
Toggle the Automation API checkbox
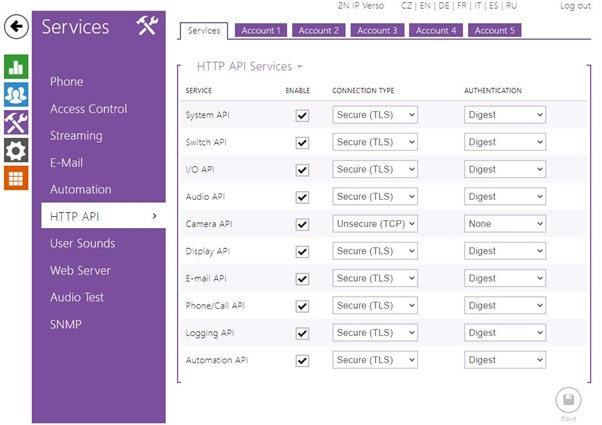coord(302,360)
